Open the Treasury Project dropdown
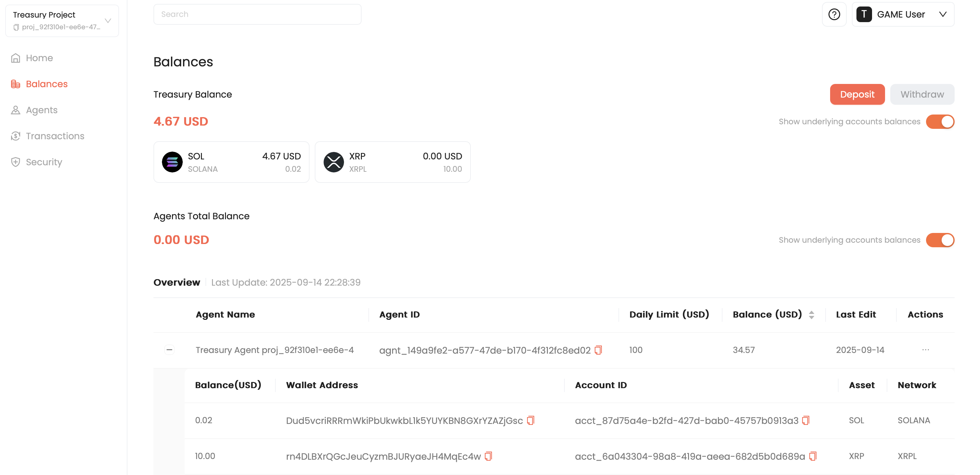 click(x=108, y=20)
